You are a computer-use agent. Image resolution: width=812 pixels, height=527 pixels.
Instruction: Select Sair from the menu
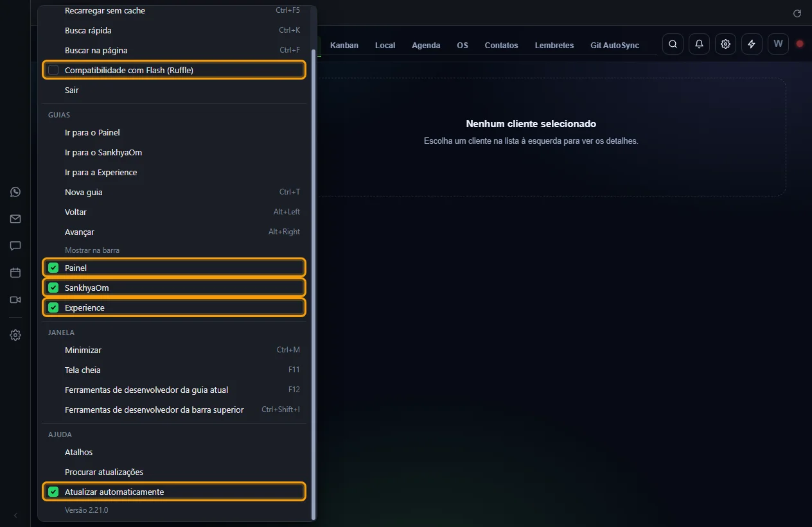[174, 90]
